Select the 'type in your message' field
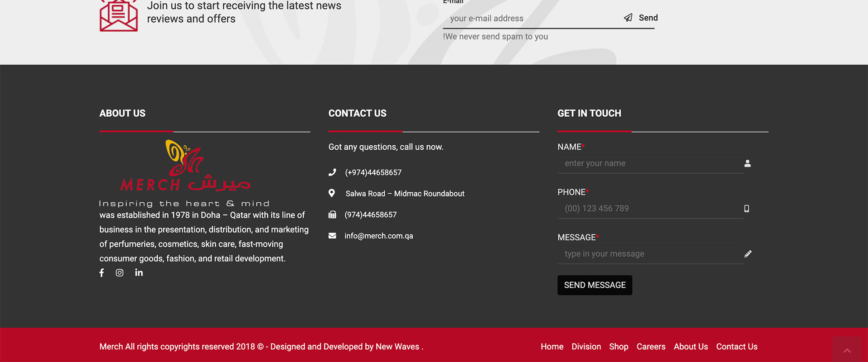 [x=650, y=254]
